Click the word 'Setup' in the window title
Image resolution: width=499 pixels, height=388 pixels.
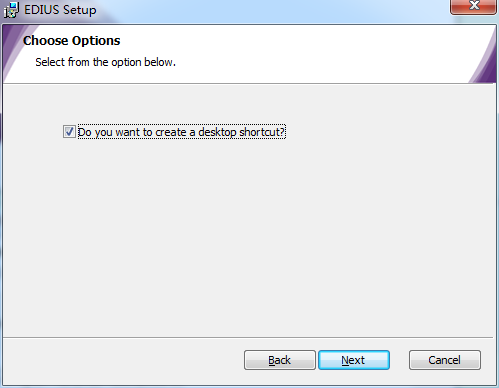coord(80,10)
